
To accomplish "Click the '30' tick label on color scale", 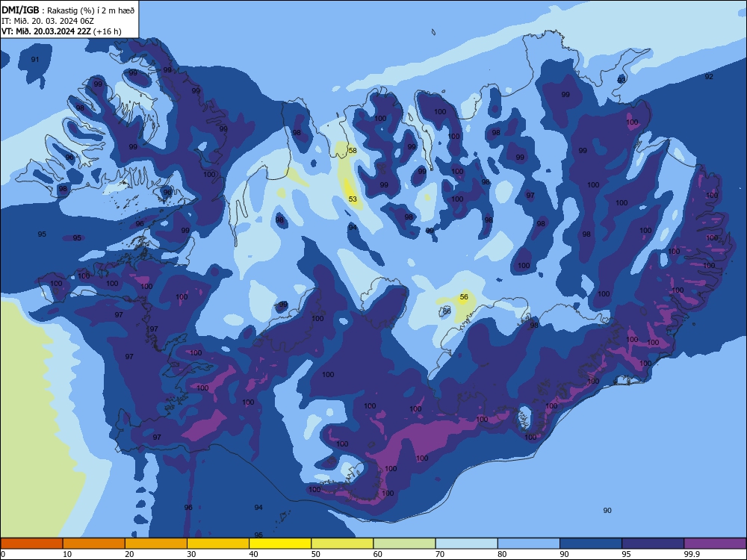I will [191, 554].
